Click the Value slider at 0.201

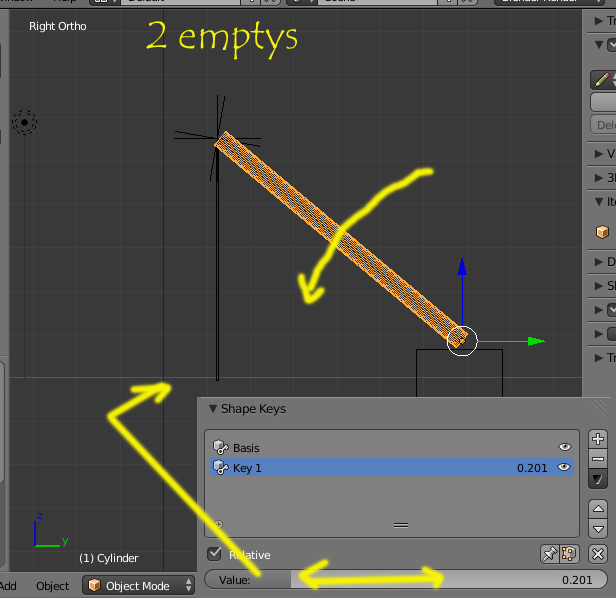click(x=406, y=580)
